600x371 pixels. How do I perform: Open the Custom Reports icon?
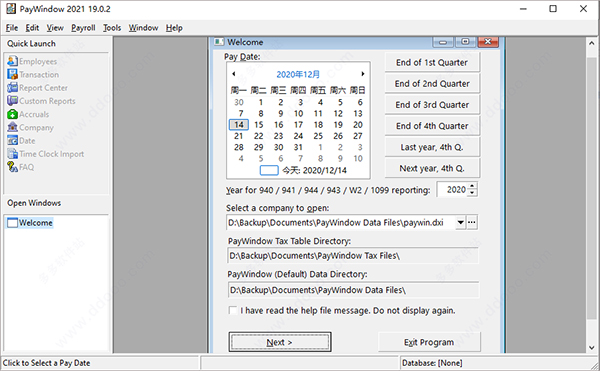[13, 101]
